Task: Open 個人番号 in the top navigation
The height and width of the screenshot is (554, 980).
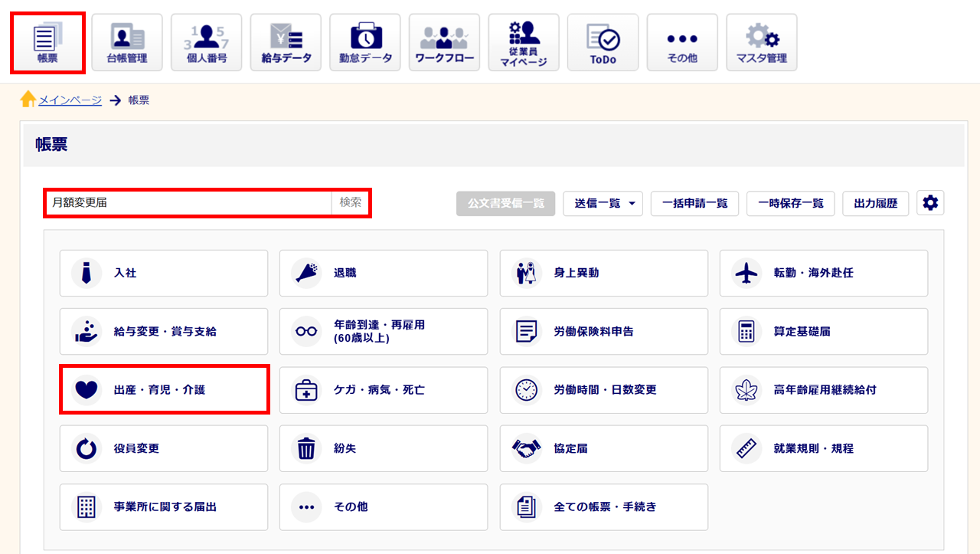Action: coord(207,43)
